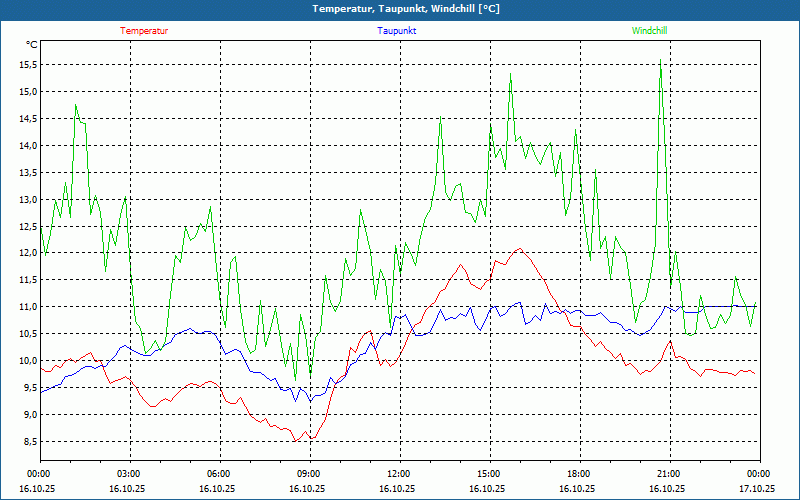
Task: Click the 13,0 y-axis value
Action: click(x=29, y=199)
